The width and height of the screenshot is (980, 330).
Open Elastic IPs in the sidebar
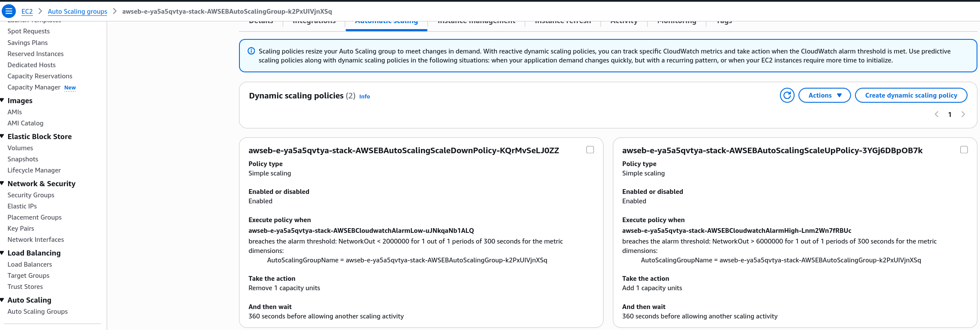(x=22, y=206)
